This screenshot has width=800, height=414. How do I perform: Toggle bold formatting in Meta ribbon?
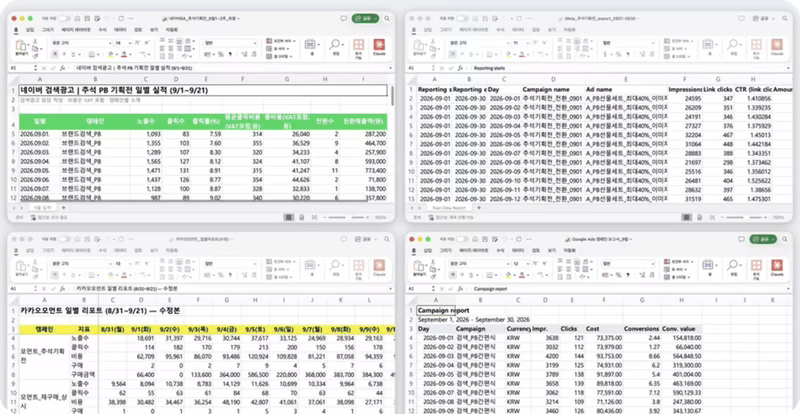pos(453,54)
